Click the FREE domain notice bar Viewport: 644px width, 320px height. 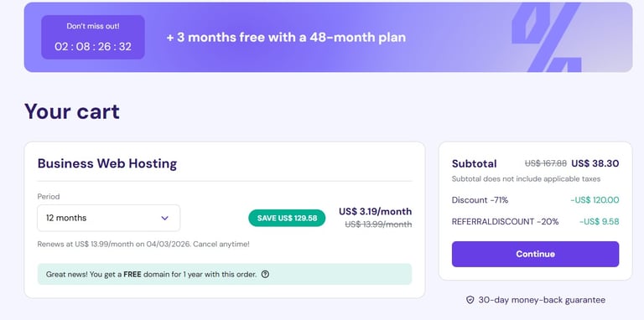224,274
